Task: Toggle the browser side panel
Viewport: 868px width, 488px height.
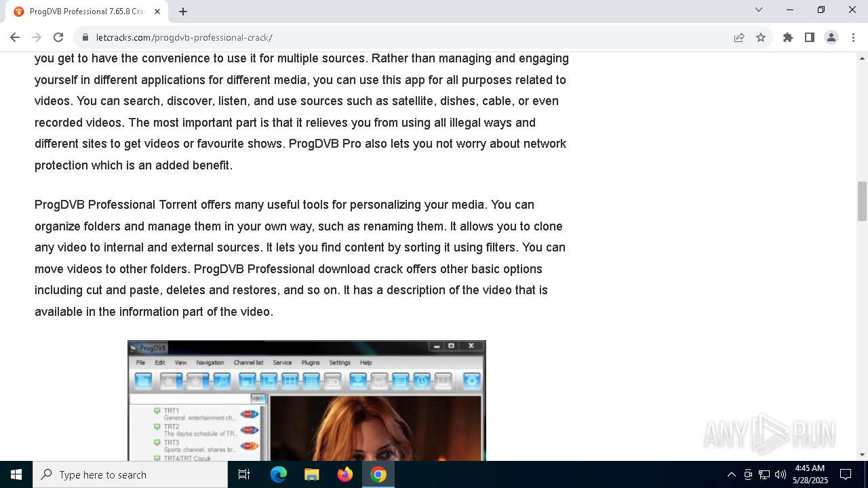Action: [x=810, y=37]
